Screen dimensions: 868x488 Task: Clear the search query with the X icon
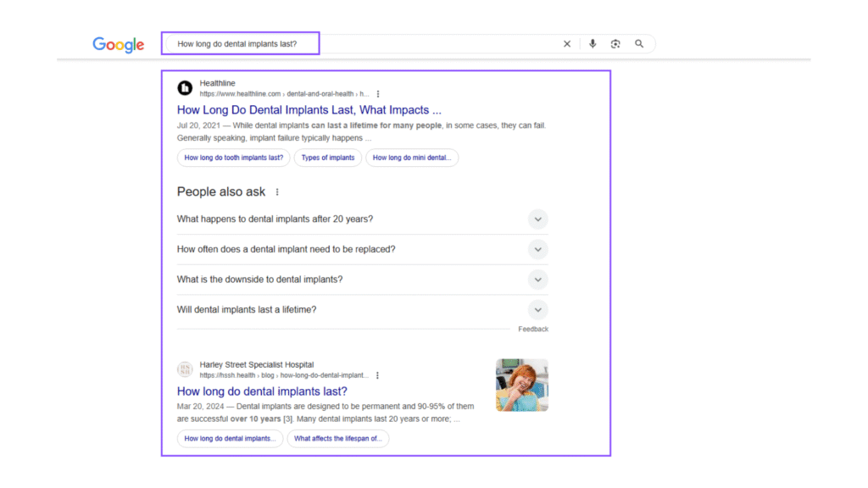pyautogui.click(x=567, y=44)
